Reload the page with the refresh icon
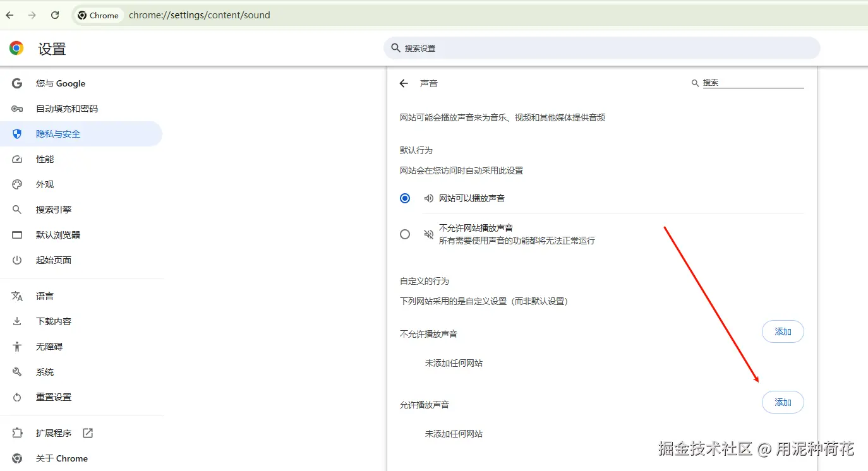This screenshot has height=471, width=868. click(55, 15)
